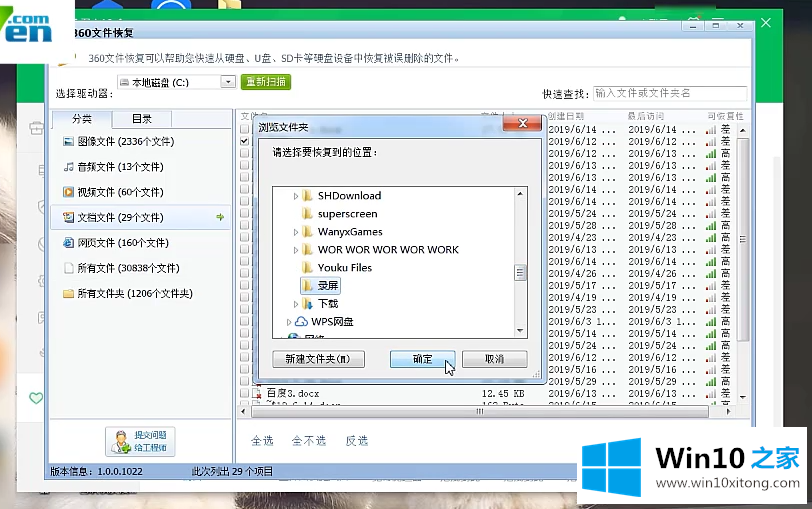Click 提交问题给工程师 button
Image resolution: width=812 pixels, height=509 pixels.
pyautogui.click(x=140, y=441)
